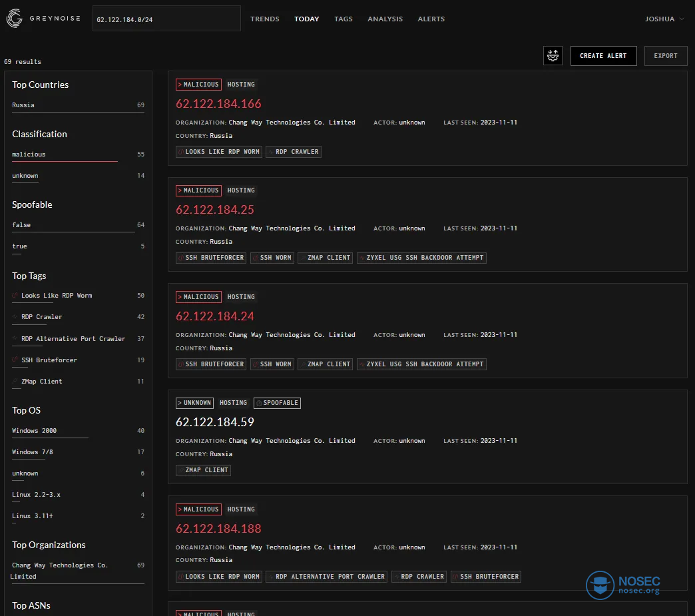This screenshot has width=695, height=616.
Task: Open the TAGS tab
Action: pyautogui.click(x=343, y=19)
